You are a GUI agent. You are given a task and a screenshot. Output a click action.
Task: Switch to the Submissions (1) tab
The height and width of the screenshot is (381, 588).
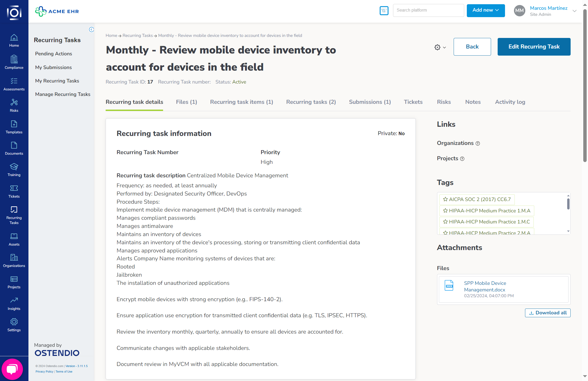click(x=370, y=102)
